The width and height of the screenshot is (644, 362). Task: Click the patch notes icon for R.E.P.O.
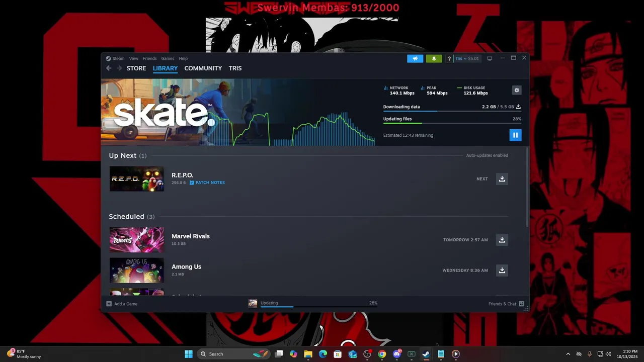(x=192, y=183)
